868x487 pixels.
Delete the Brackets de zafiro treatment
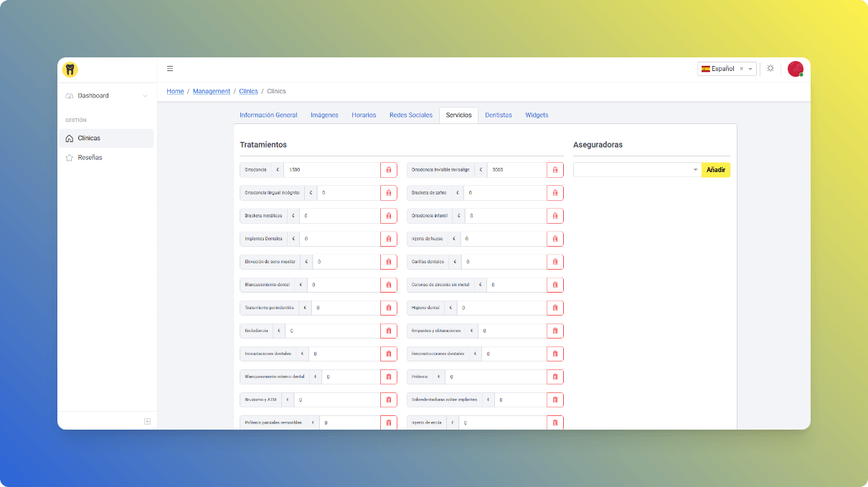pyautogui.click(x=555, y=193)
